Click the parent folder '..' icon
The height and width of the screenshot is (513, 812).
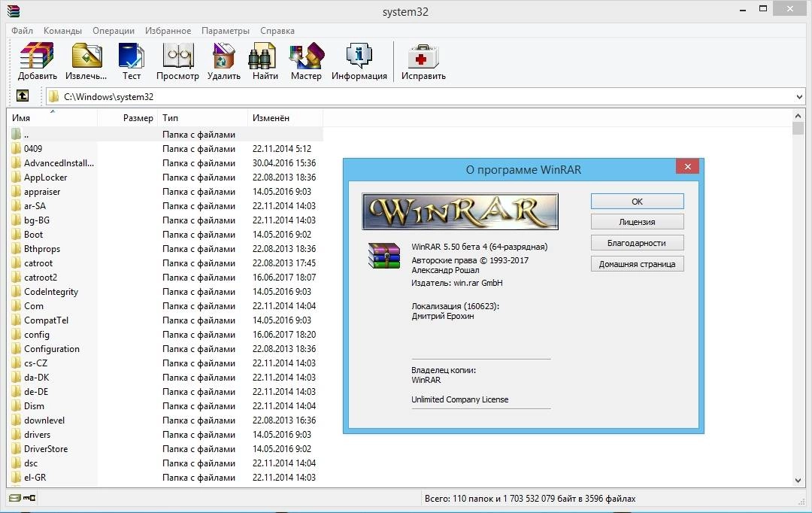(16, 134)
